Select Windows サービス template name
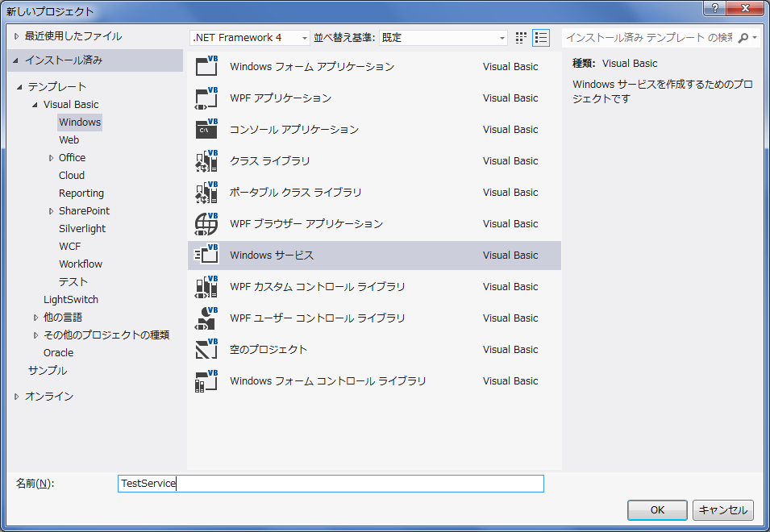 [x=272, y=255]
